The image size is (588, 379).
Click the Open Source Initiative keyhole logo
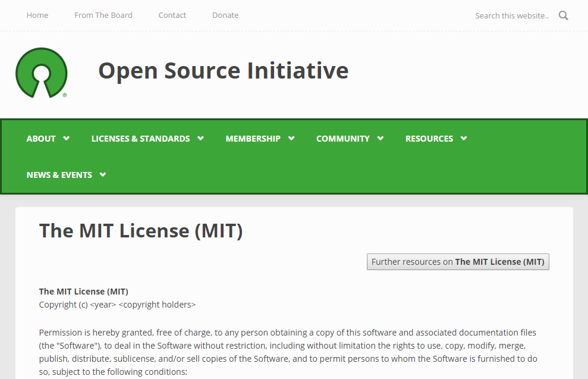point(41,73)
